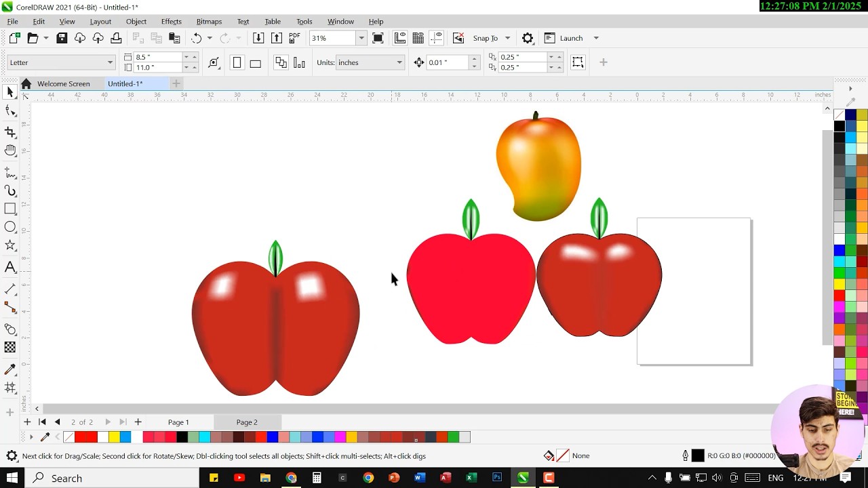Go to first page button

[42, 422]
